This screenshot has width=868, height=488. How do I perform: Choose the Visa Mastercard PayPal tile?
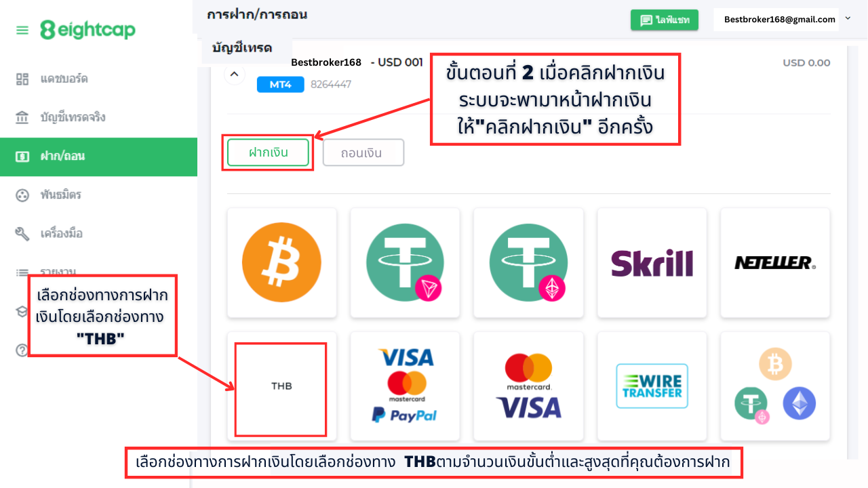tap(405, 386)
